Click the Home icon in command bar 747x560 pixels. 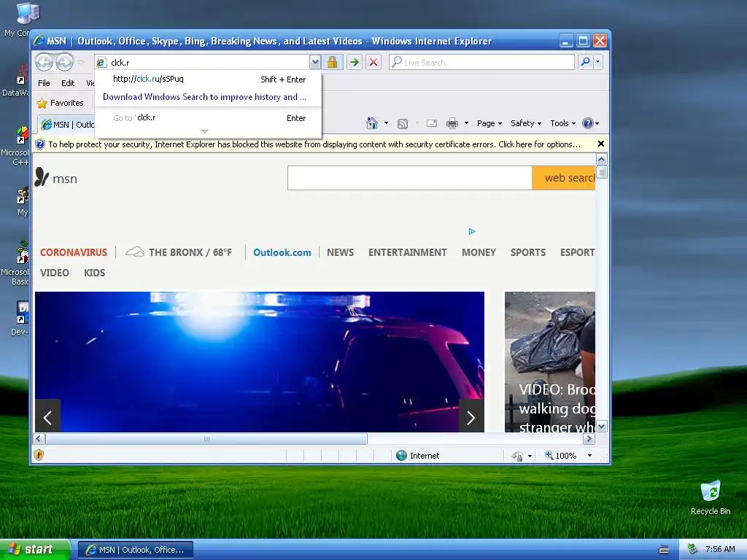pos(372,123)
